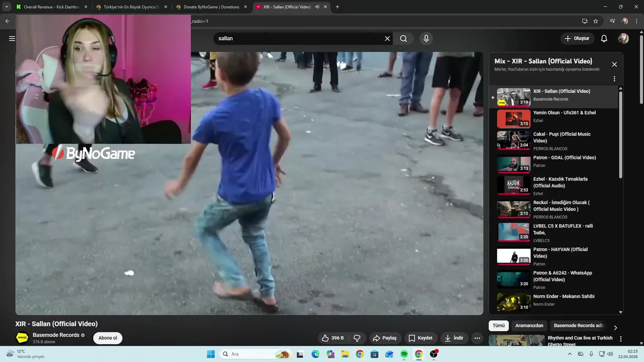
Task: Close the Mix playlist panel
Action: click(614, 64)
